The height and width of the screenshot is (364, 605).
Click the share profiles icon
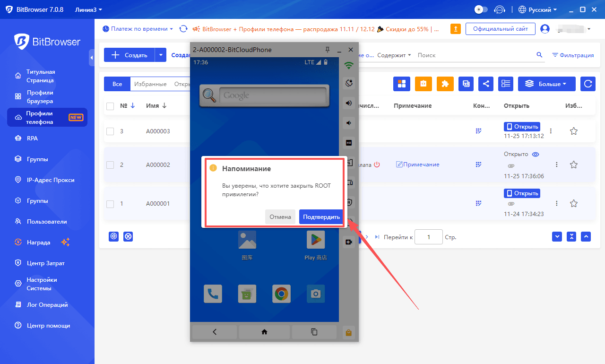click(x=486, y=84)
